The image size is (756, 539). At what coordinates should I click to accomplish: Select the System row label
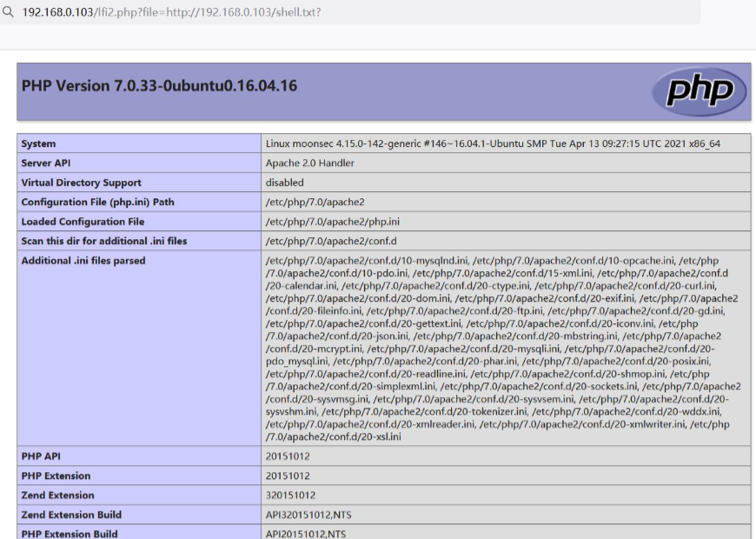pyautogui.click(x=38, y=143)
